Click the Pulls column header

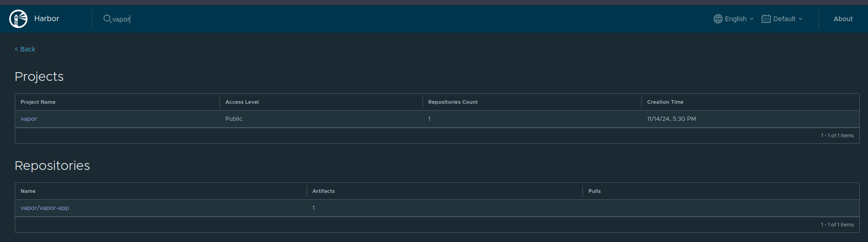[x=594, y=191]
